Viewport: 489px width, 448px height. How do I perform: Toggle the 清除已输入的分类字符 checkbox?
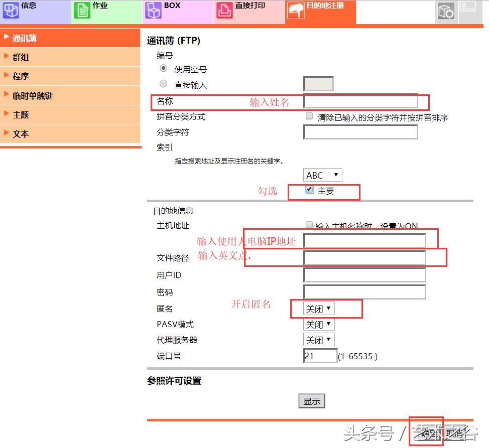tap(309, 115)
